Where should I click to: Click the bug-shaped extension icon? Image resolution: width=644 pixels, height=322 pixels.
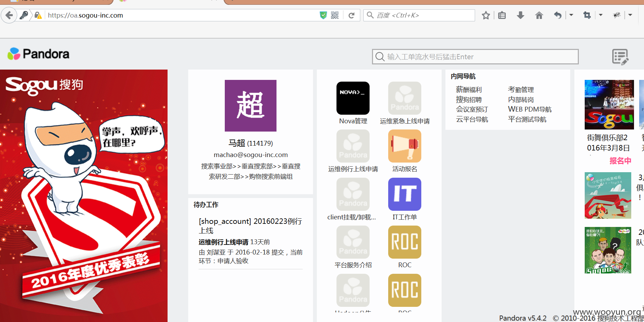(617, 15)
